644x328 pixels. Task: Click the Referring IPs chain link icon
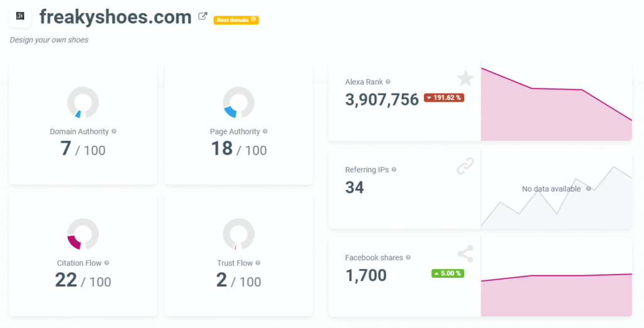tap(465, 167)
